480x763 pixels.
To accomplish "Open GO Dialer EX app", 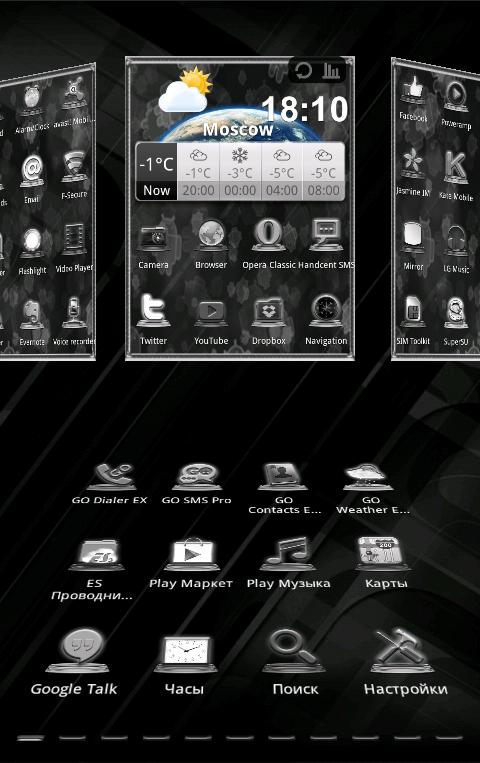I will [110, 476].
